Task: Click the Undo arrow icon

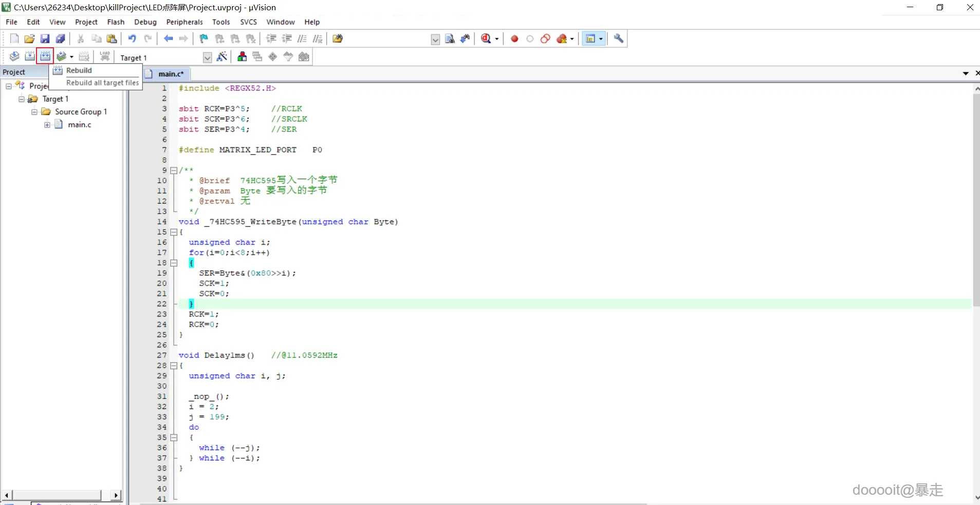Action: coord(132,39)
